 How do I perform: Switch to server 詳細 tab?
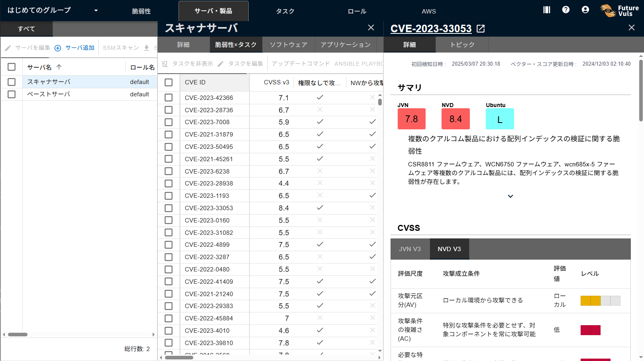[183, 45]
